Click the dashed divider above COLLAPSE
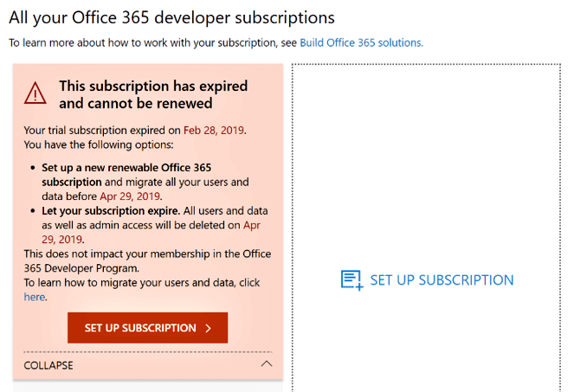The height and width of the screenshot is (392, 574). (x=148, y=352)
